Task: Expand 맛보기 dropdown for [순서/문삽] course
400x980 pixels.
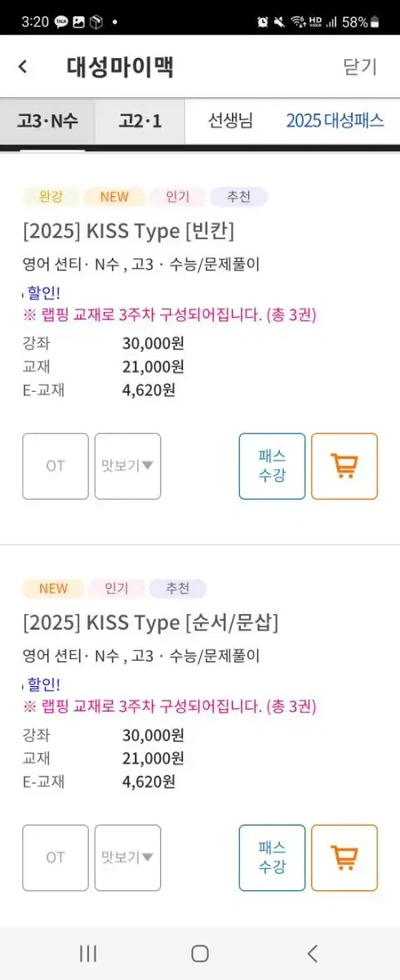Action: [127, 857]
